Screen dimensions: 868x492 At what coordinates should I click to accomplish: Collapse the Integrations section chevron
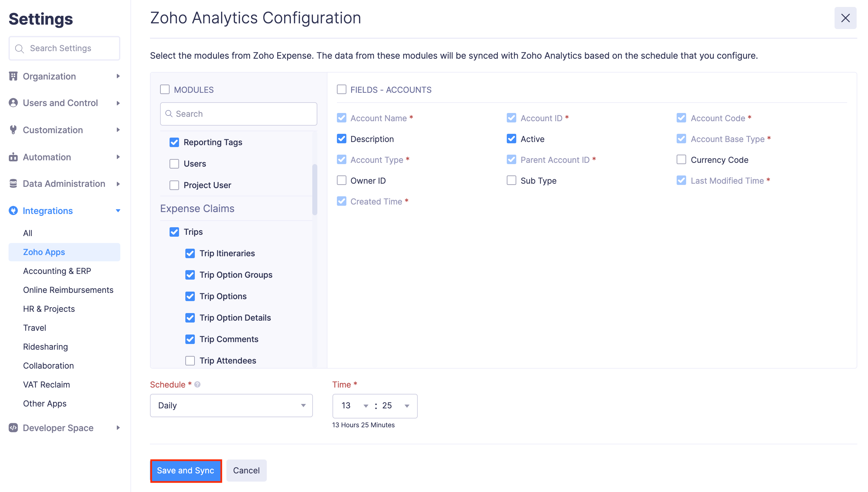(x=118, y=210)
